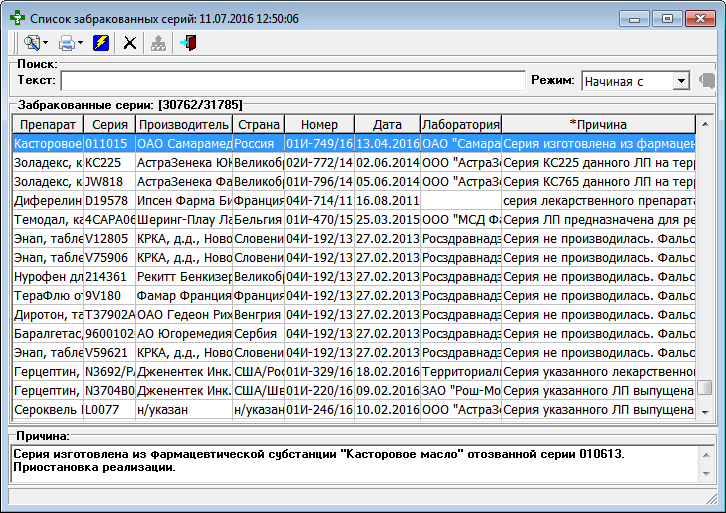This screenshot has width=726, height=513.
Task: Open dropdown arrow next to magnifier icon
Action: click(x=45, y=43)
